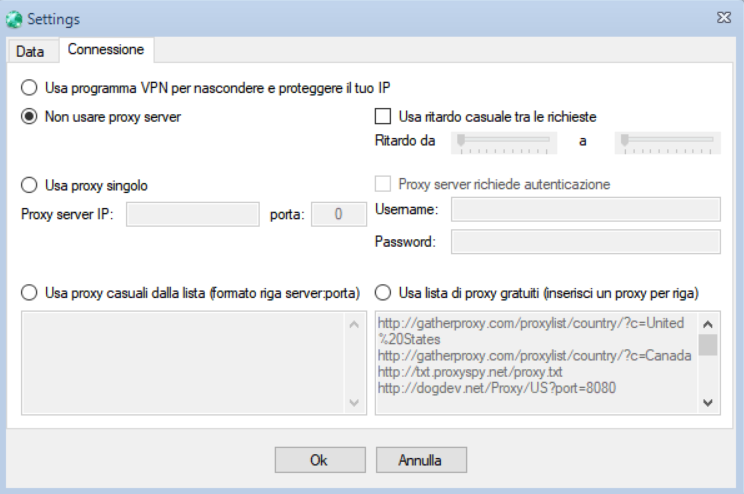Click the maximum delay slider after 'a'

(x=668, y=143)
